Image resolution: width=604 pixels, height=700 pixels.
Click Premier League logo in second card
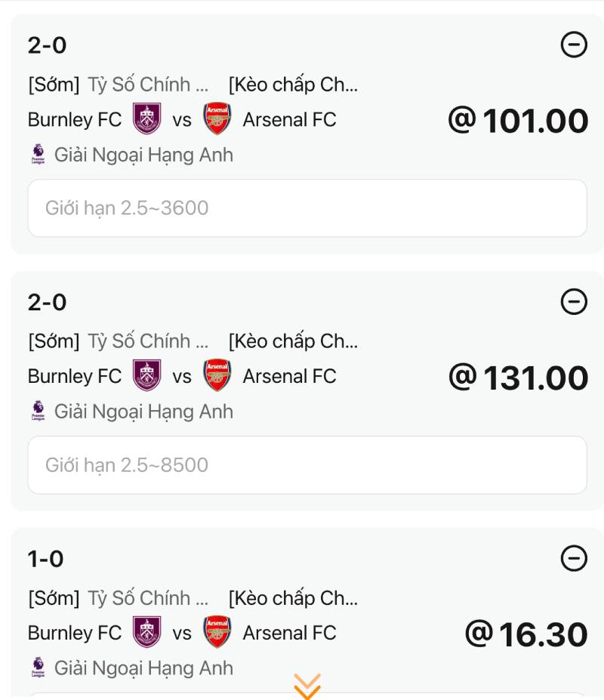38,412
